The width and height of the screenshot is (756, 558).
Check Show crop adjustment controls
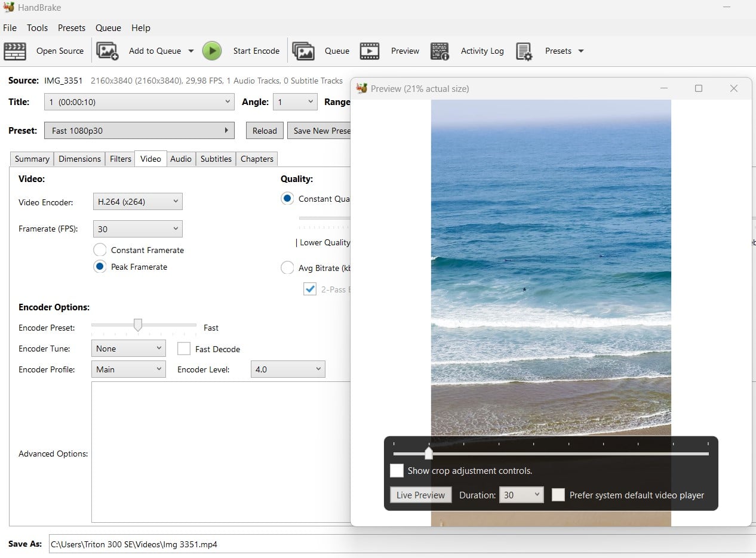coord(397,471)
